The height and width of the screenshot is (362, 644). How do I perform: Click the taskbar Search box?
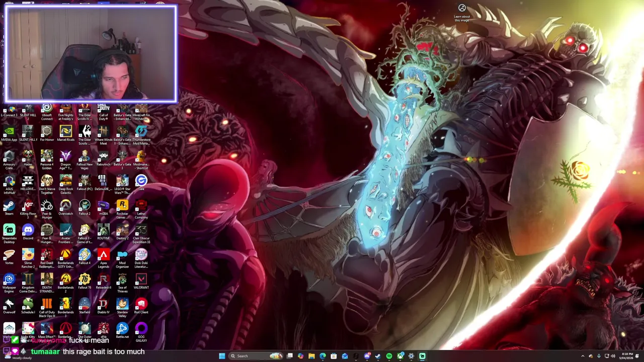tap(256, 356)
